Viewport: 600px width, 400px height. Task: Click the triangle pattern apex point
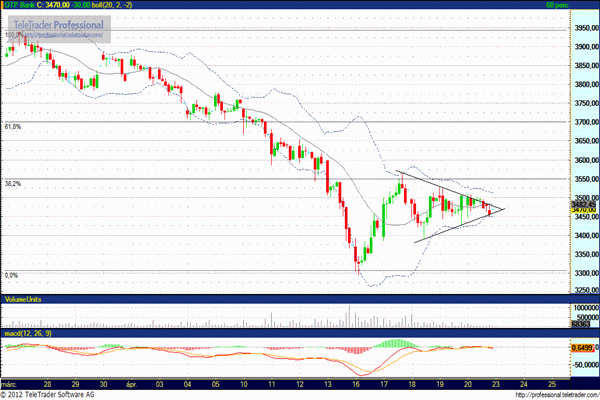[x=505, y=209]
